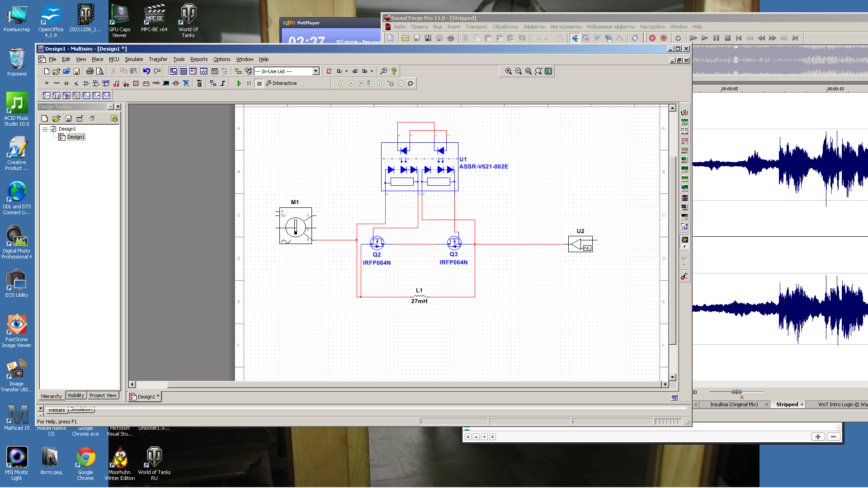868x488 pixels.
Task: Toggle the Design1 checkbox in tree
Action: click(53, 129)
